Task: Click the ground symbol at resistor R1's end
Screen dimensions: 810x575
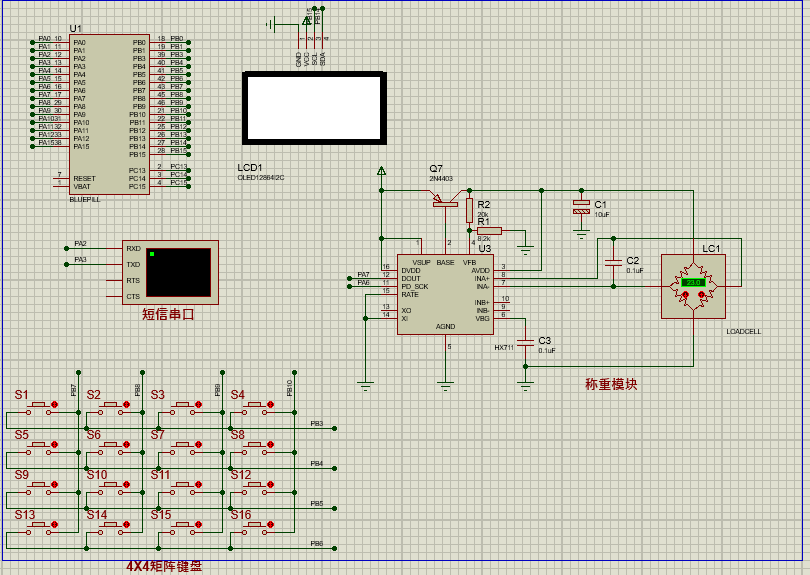Action: 525,251
